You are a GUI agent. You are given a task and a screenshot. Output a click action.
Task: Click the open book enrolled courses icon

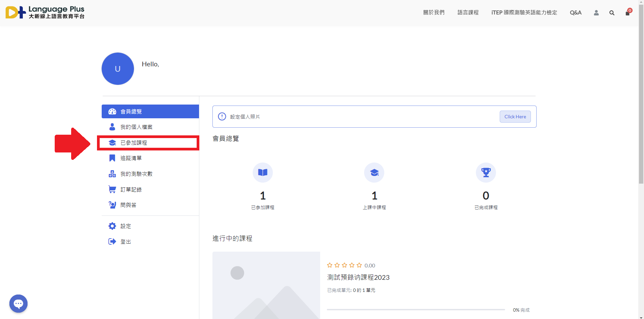[x=262, y=173]
